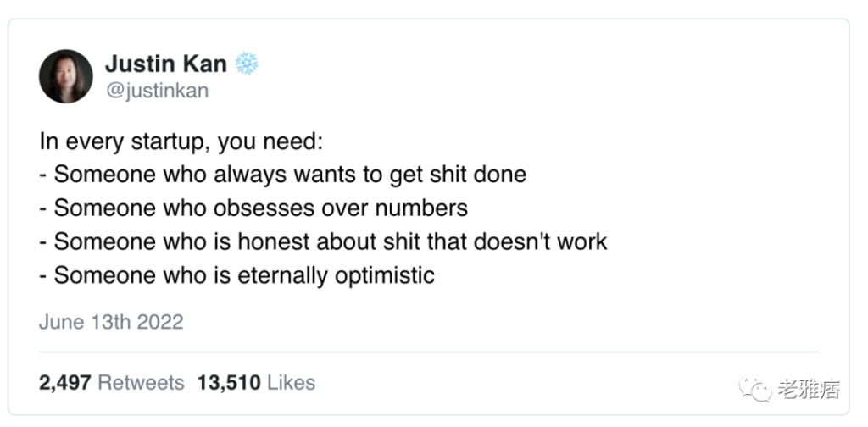This screenshot has height=427, width=868.
Task: Click the 'eternally optimistic' bullet line
Action: pyautogui.click(x=237, y=275)
